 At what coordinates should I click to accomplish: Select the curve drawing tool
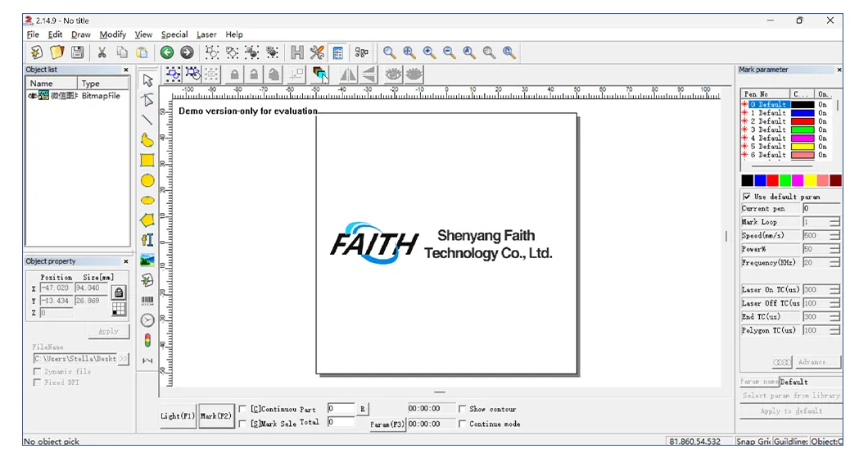(x=147, y=139)
